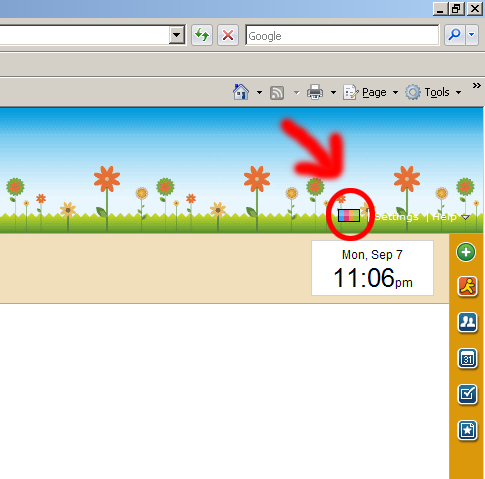Image resolution: width=485 pixels, height=479 pixels.
Task: Open the to-do checkmark icon
Action: point(468,394)
